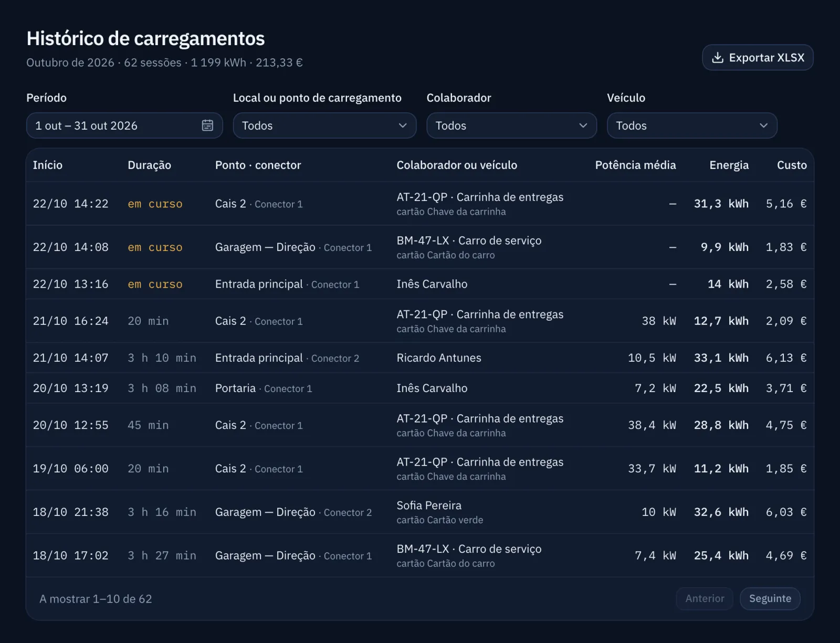Click the 7,2 kW power value
This screenshot has height=643, width=840.
click(655, 388)
